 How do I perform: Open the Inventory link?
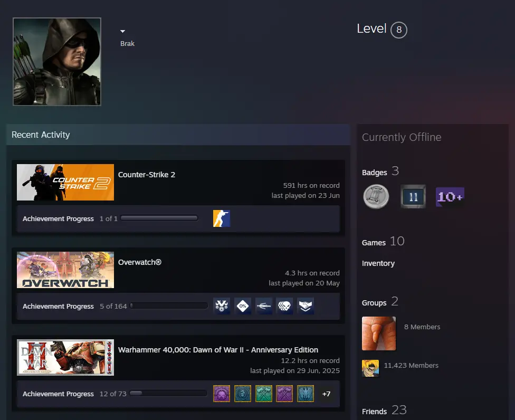pyautogui.click(x=378, y=263)
